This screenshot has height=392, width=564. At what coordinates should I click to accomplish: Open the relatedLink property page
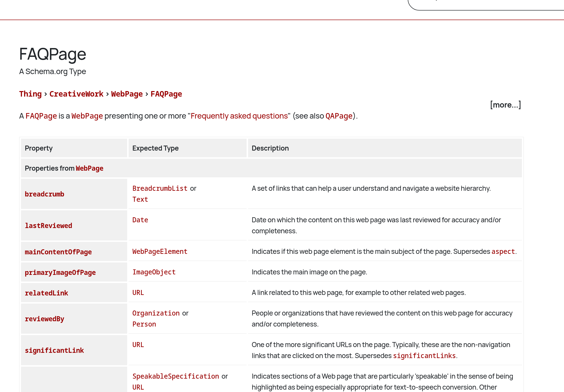click(46, 293)
